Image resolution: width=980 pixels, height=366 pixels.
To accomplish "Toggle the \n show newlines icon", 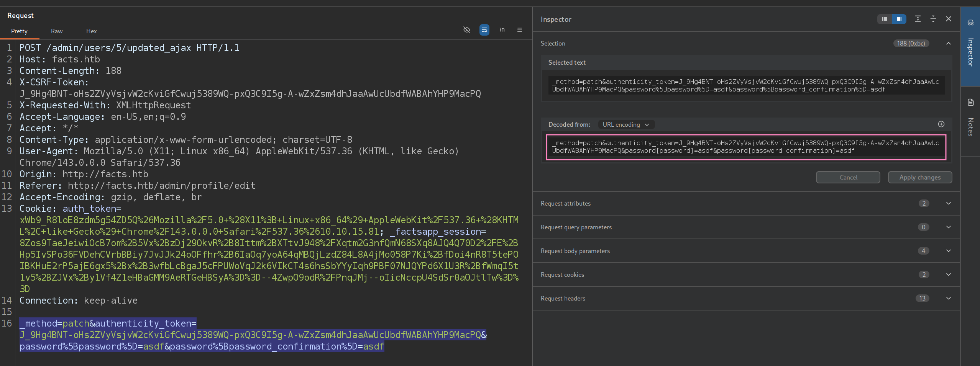I will tap(502, 30).
